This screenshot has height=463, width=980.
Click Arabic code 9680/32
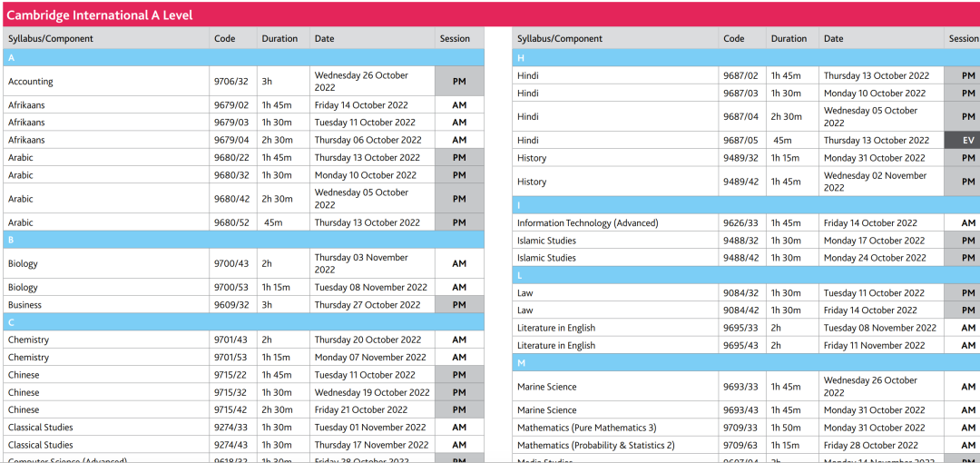click(x=231, y=175)
